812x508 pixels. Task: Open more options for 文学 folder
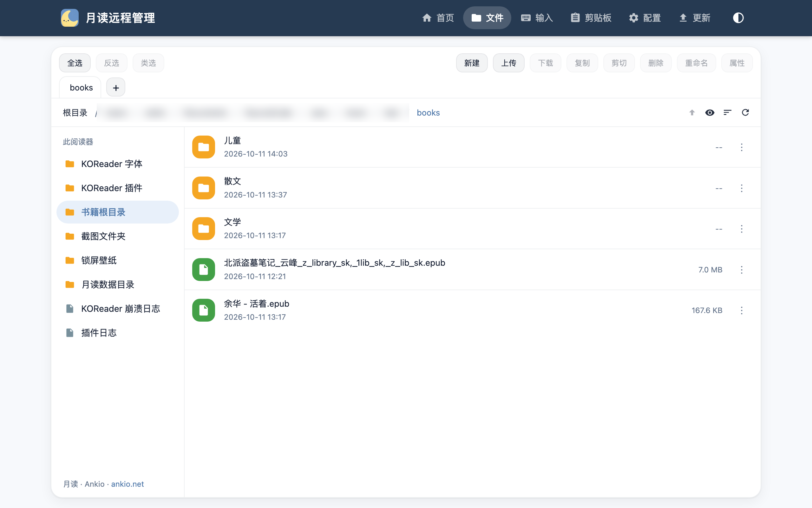[x=742, y=229]
